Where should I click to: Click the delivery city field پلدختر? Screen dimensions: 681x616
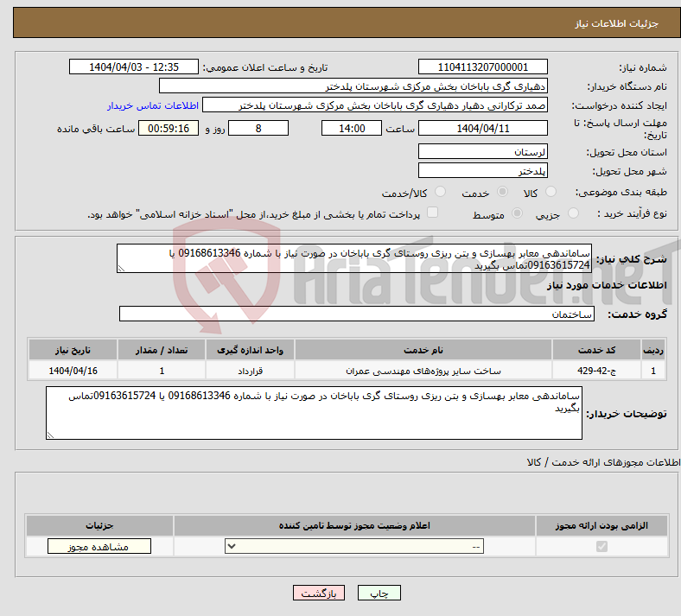482,170
